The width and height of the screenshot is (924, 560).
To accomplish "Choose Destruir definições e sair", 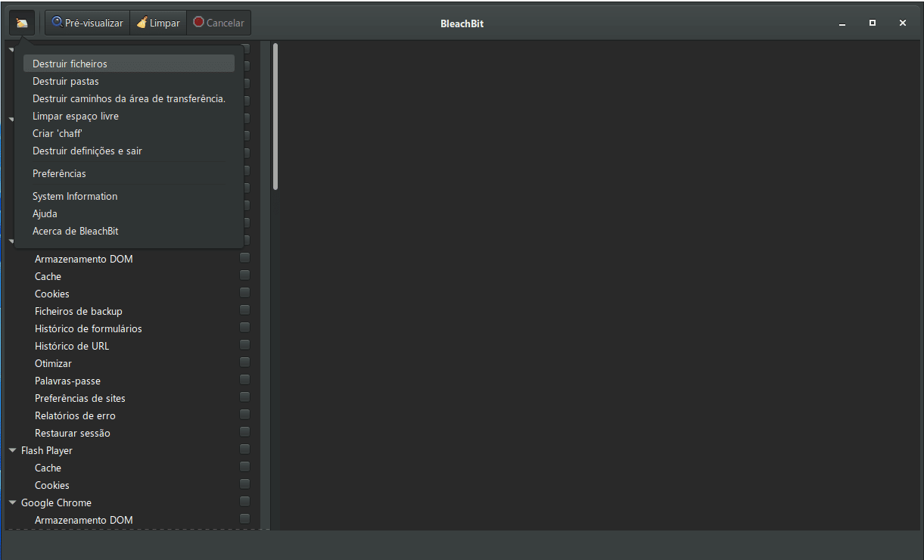I will [x=129, y=151].
